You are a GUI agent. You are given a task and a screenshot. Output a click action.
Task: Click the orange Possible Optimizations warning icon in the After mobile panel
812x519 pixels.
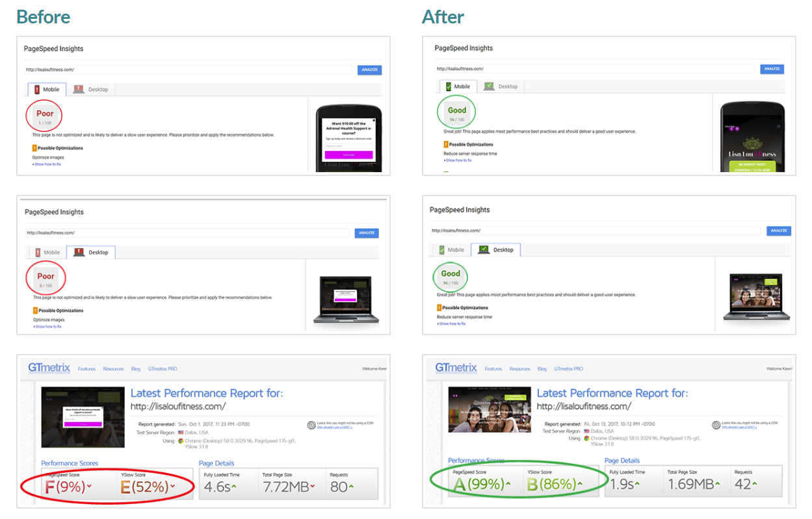coord(446,145)
